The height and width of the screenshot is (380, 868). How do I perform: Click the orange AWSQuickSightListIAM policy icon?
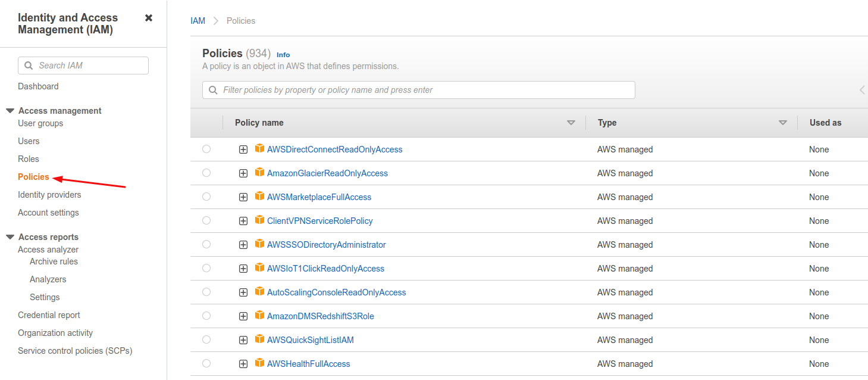259,339
